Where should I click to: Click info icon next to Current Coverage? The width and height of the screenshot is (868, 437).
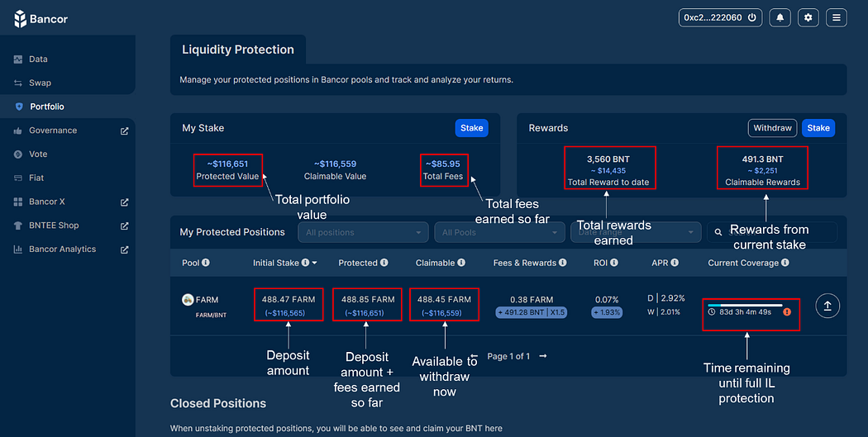pyautogui.click(x=785, y=263)
